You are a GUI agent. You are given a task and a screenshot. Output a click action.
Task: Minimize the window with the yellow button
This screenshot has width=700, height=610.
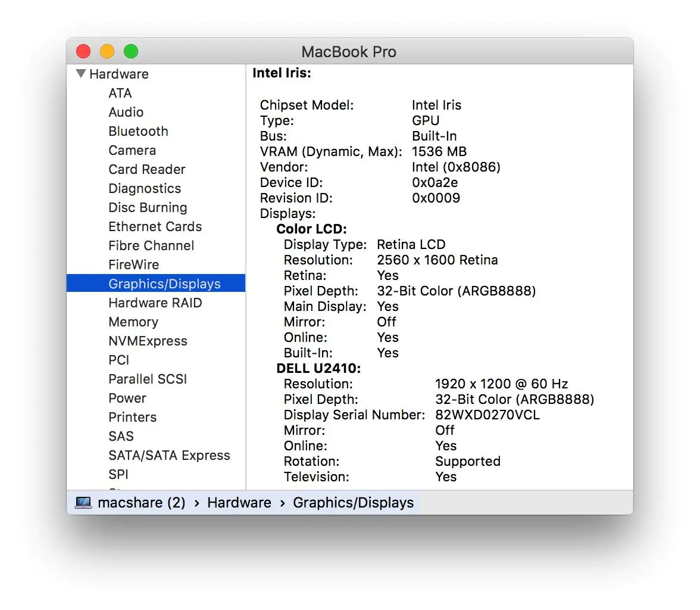(x=107, y=51)
